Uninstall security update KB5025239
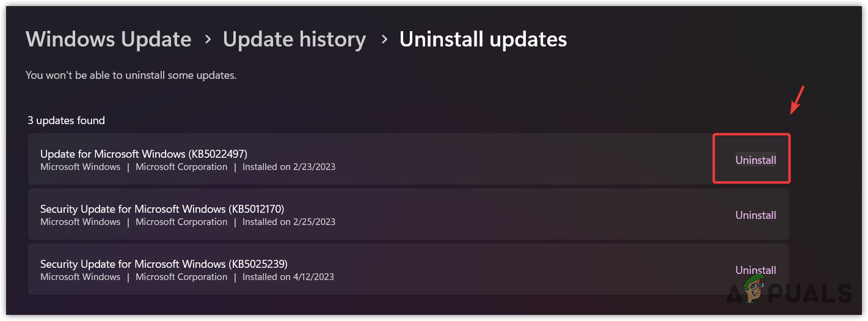Image resolution: width=868 pixels, height=321 pixels. click(756, 270)
